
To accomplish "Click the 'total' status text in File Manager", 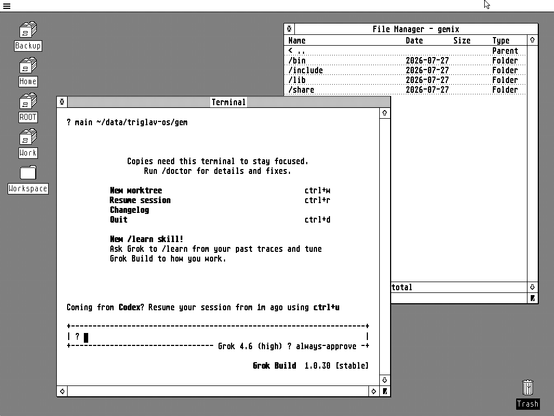I will (402, 287).
